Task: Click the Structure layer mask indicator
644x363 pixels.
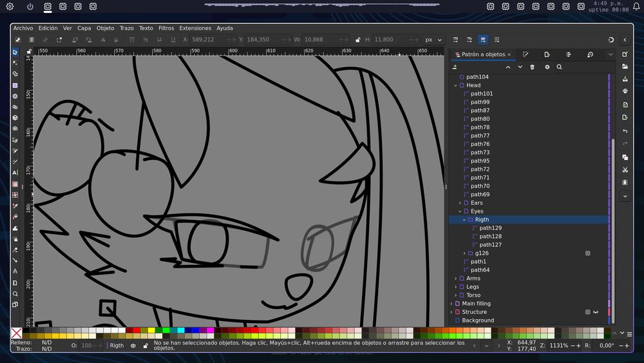Action: click(x=588, y=312)
